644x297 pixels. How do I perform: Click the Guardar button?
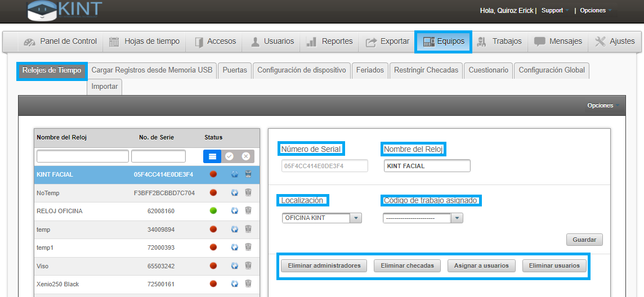point(584,240)
